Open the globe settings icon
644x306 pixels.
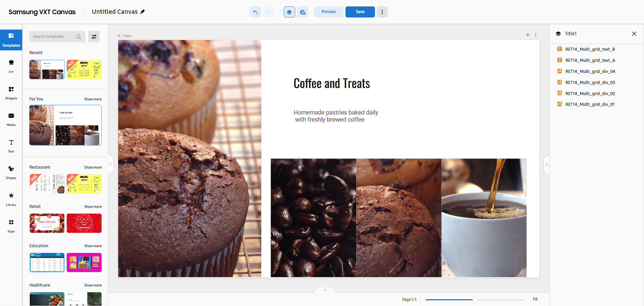[303, 12]
